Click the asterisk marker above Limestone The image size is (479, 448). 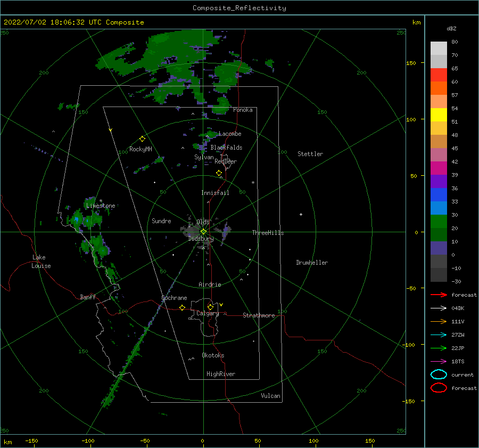101,201
